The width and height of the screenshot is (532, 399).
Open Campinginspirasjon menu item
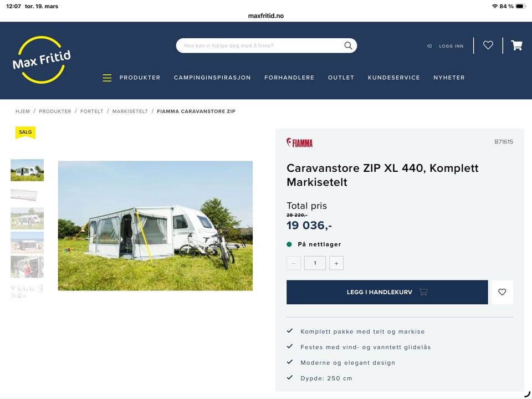click(212, 78)
